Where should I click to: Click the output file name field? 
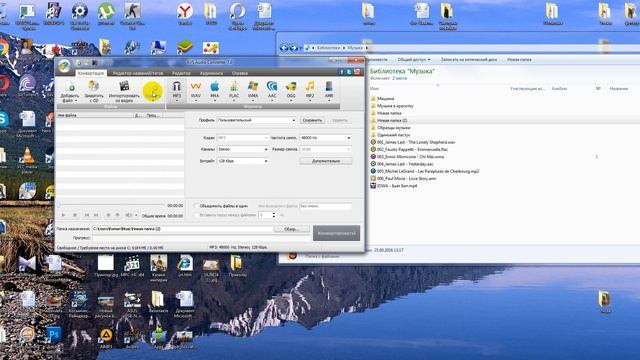(326, 206)
